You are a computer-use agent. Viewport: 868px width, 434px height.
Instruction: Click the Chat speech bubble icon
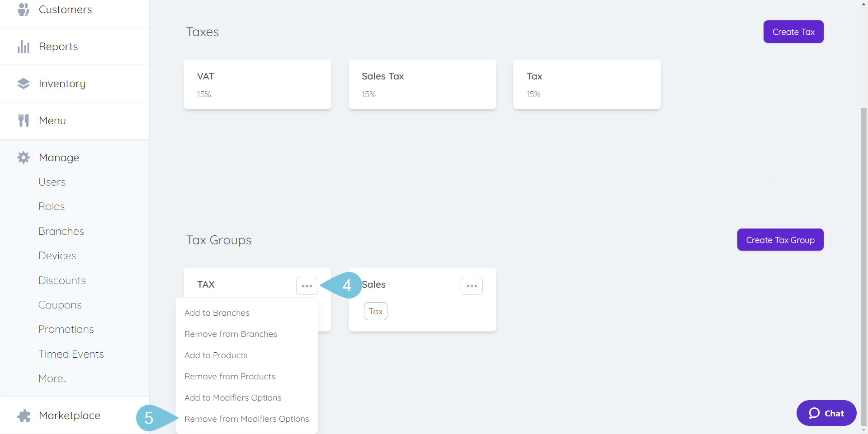click(814, 413)
